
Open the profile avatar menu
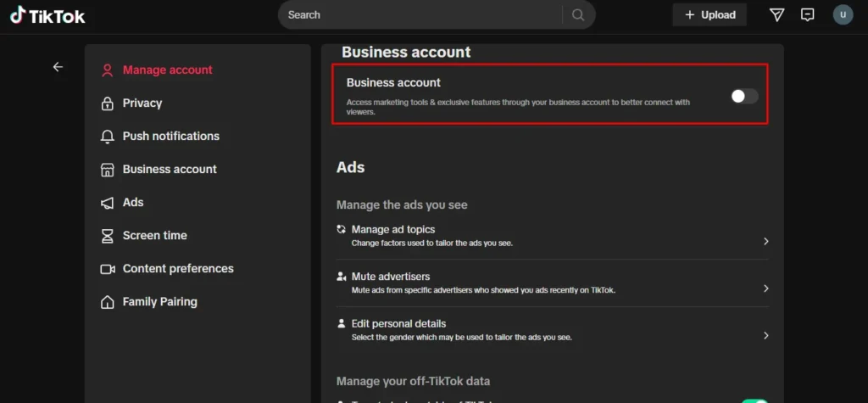coord(843,14)
